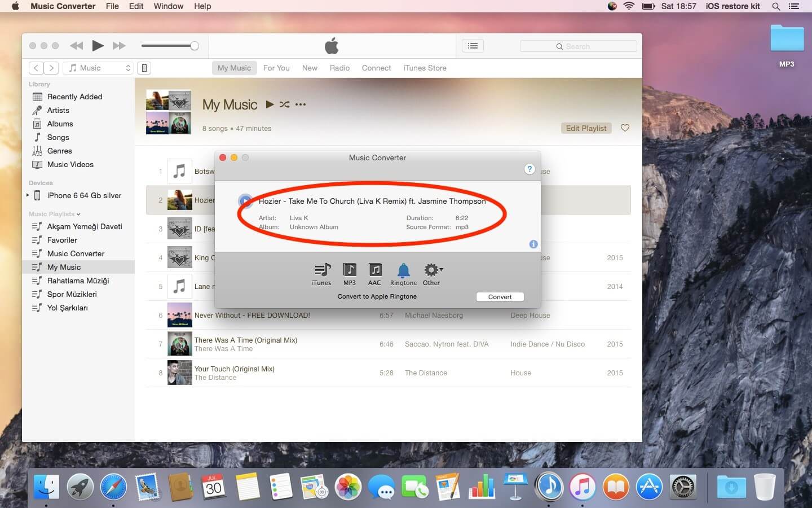Open the Yol Şarkıları playlist
The image size is (812, 508).
78,308
